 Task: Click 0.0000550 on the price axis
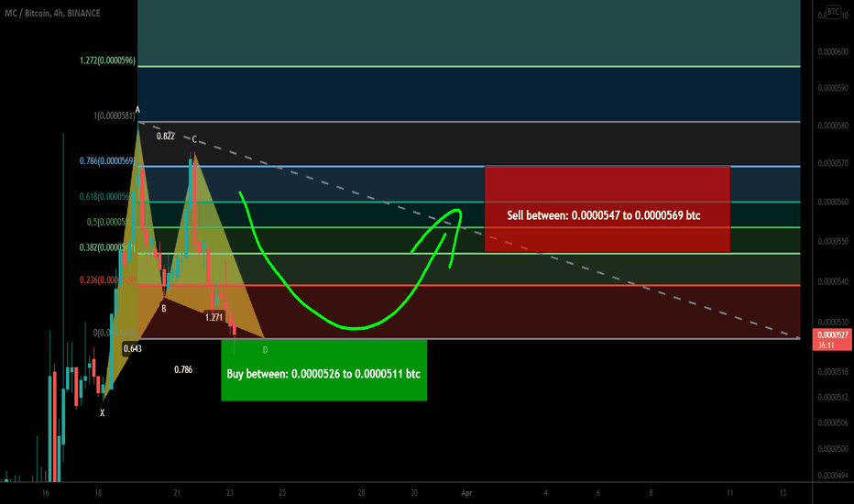pos(833,241)
